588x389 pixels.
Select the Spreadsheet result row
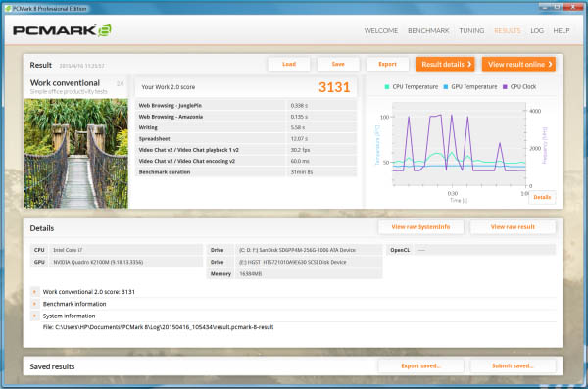[246, 139]
